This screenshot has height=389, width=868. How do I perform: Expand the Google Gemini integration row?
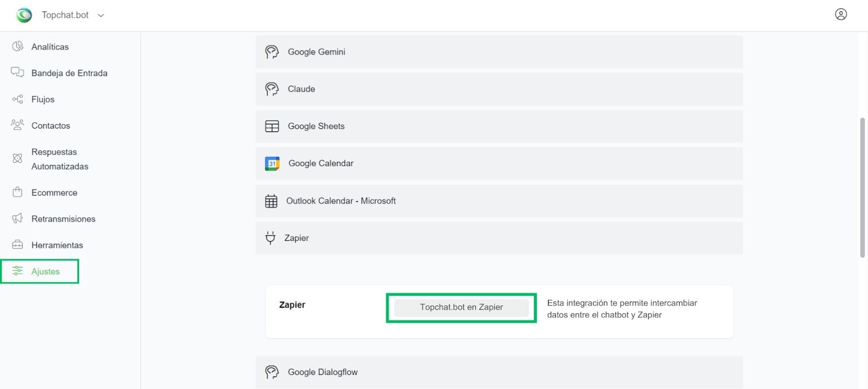499,52
